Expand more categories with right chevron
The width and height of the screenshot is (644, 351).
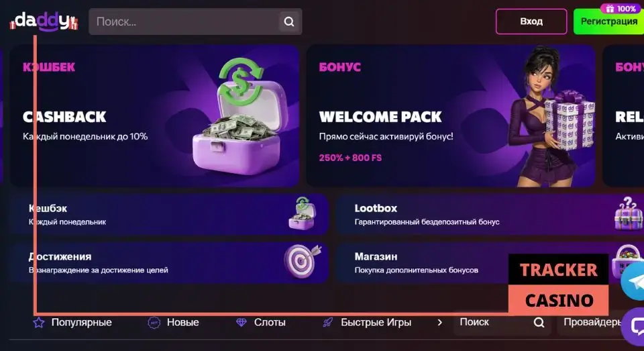pyautogui.click(x=439, y=322)
